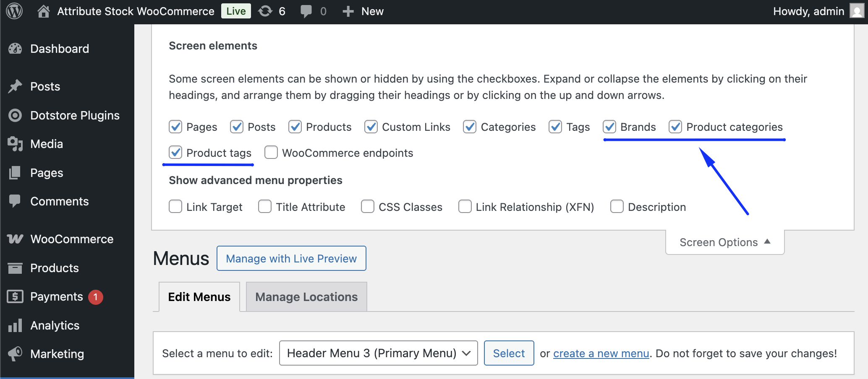Screen dimensions: 868x379
Task: Open the menu selection dropdown
Action: point(378,353)
